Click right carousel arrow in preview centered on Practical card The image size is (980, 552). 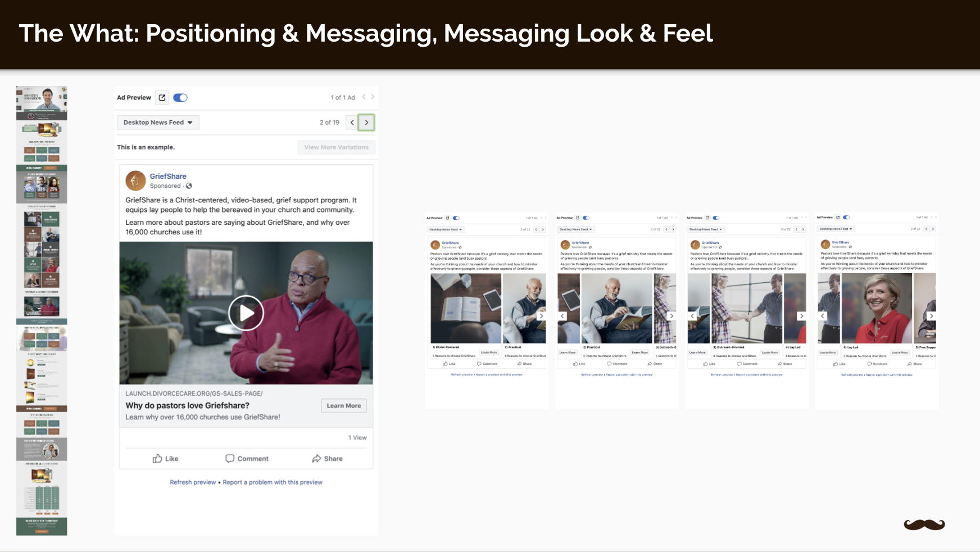point(671,316)
